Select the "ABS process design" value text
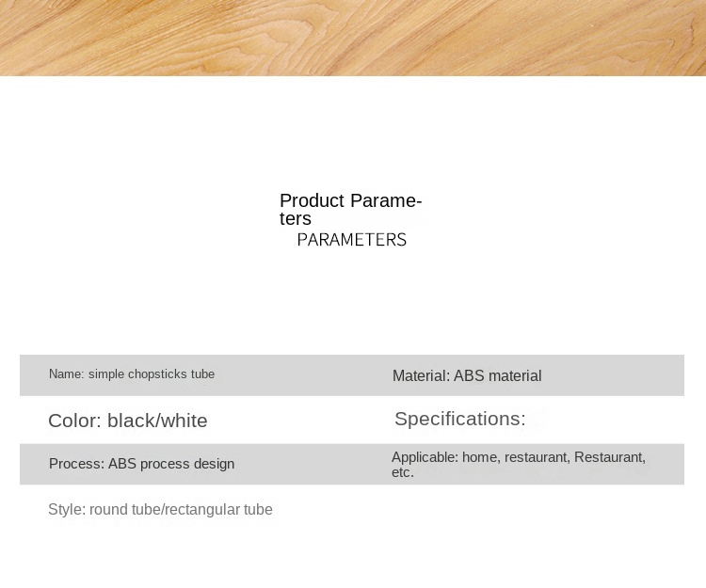This screenshot has width=706, height=588. [x=171, y=464]
